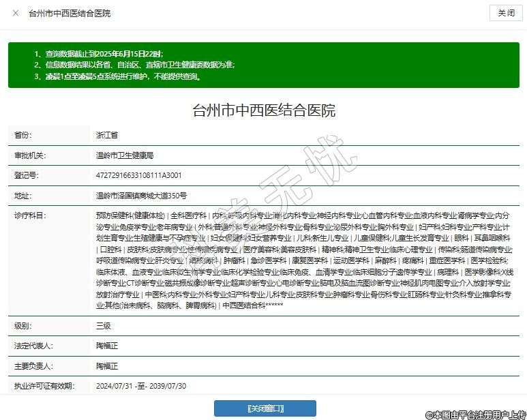Click the third notice line about system maintenance
The height and width of the screenshot is (420, 527).
[x=117, y=76]
